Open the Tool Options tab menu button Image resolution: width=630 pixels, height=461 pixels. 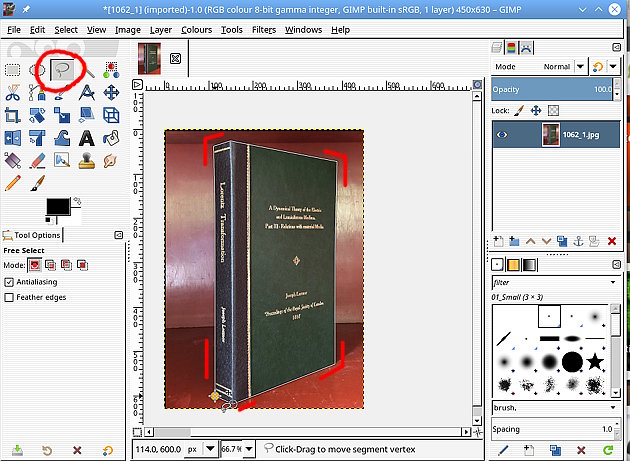[119, 235]
